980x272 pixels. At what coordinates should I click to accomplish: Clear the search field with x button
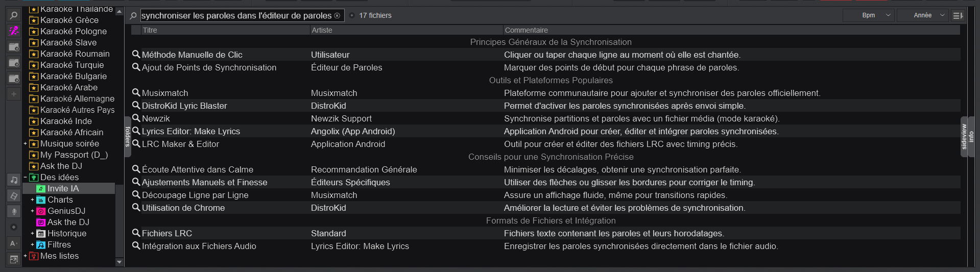[337, 16]
